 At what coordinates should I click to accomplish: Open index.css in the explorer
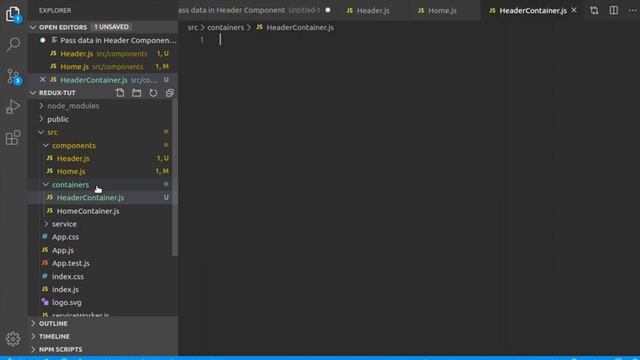[68, 276]
